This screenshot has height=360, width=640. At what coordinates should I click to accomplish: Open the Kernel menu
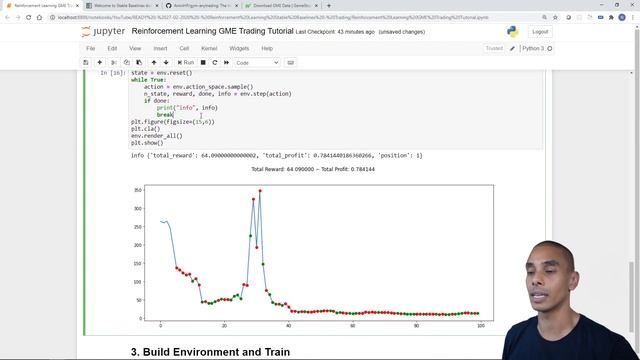pyautogui.click(x=209, y=48)
